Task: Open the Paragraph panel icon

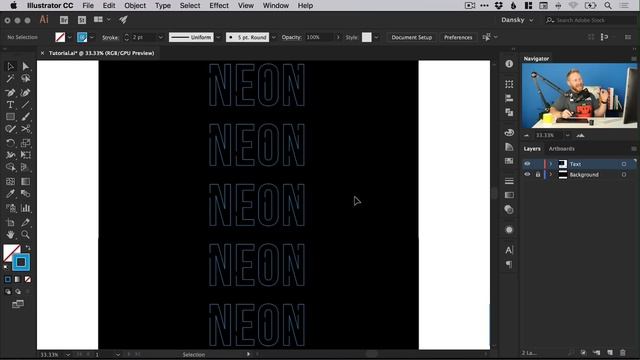Action: coord(509,264)
